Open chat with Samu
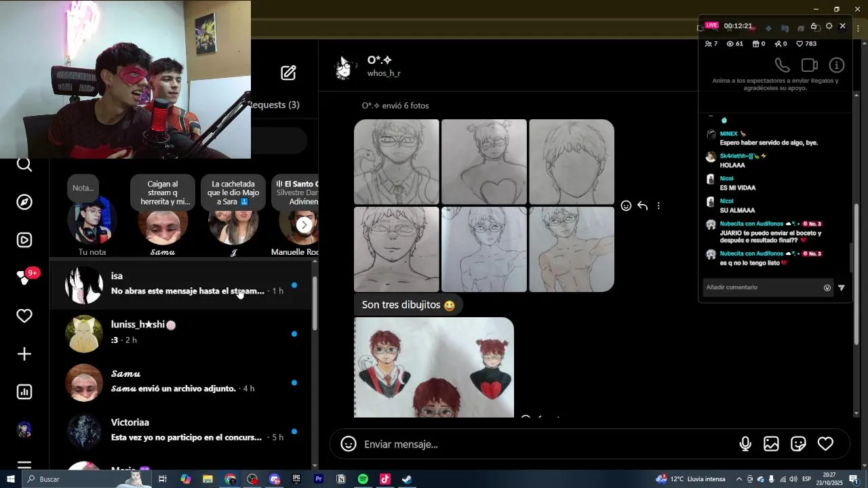 180,382
